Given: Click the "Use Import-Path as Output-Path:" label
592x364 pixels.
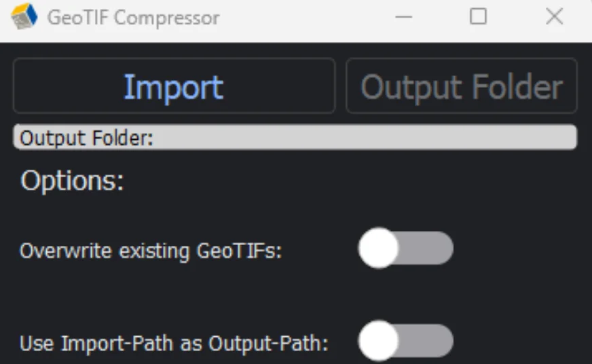Looking at the screenshot, I should point(174,344).
